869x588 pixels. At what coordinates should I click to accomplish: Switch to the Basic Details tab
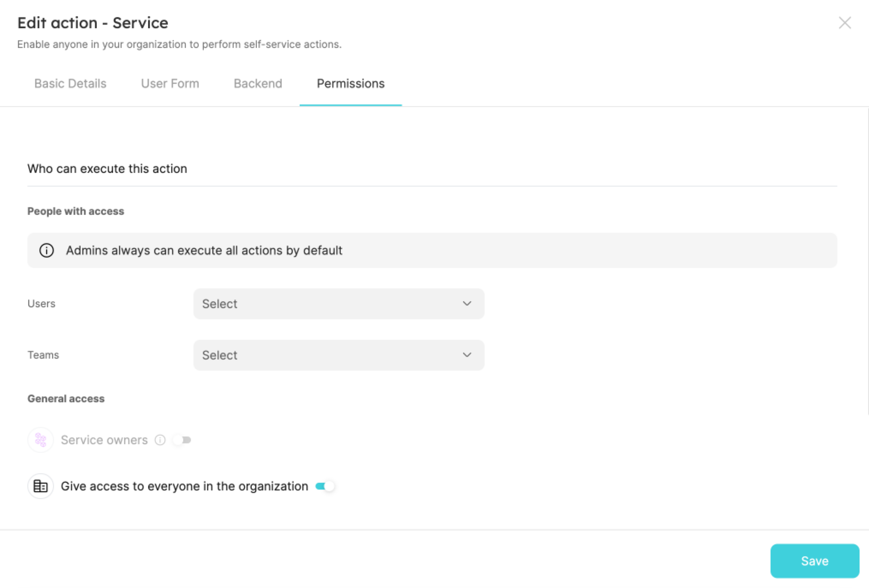[x=70, y=83]
